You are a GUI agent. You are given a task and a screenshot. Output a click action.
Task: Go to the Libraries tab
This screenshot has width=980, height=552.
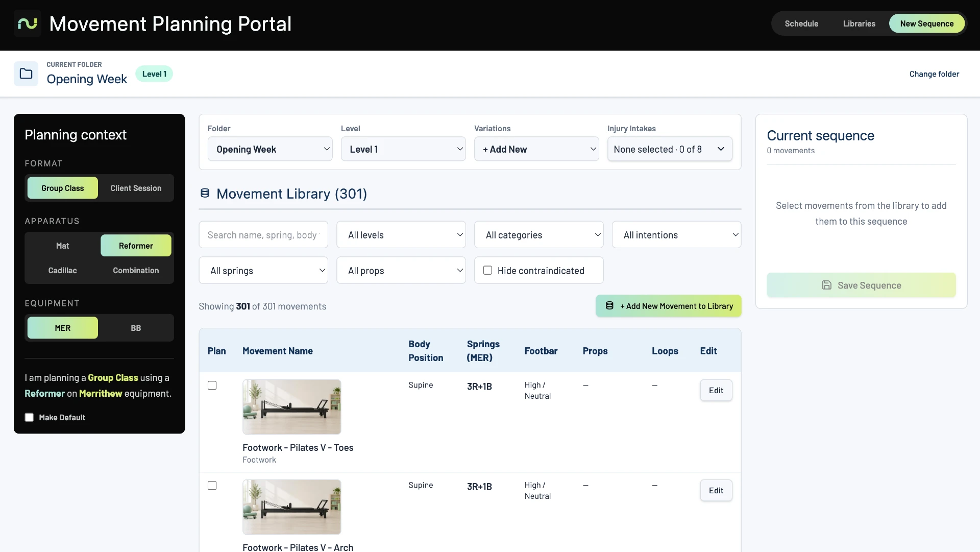pos(859,23)
